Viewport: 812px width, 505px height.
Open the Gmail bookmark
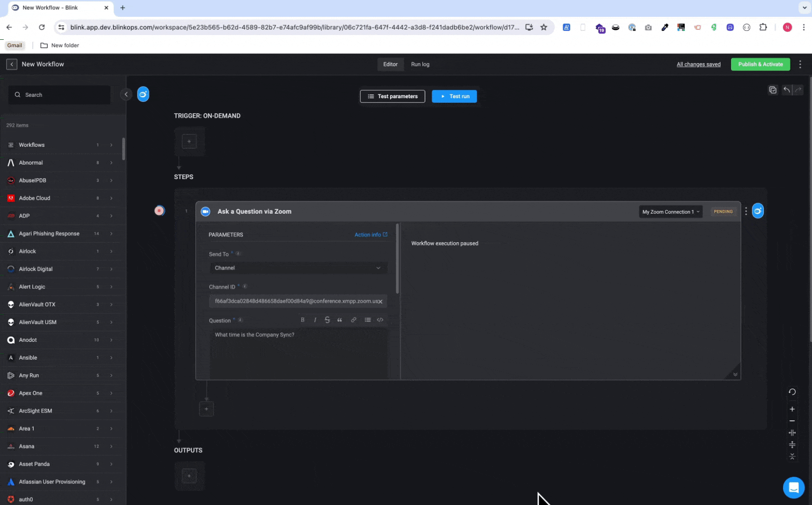14,45
